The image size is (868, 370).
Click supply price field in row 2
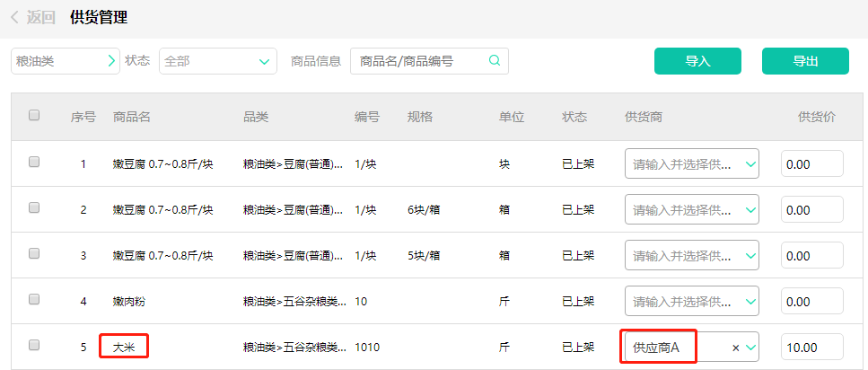click(811, 210)
